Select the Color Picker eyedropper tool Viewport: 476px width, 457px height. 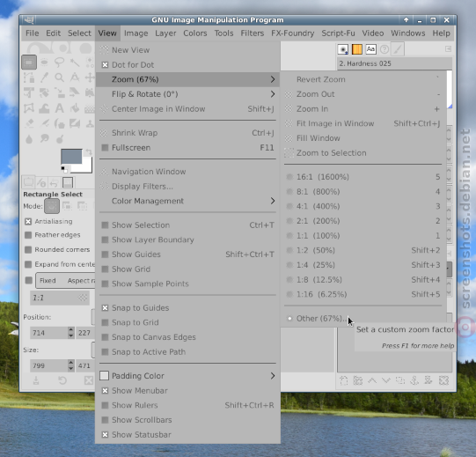click(44, 77)
